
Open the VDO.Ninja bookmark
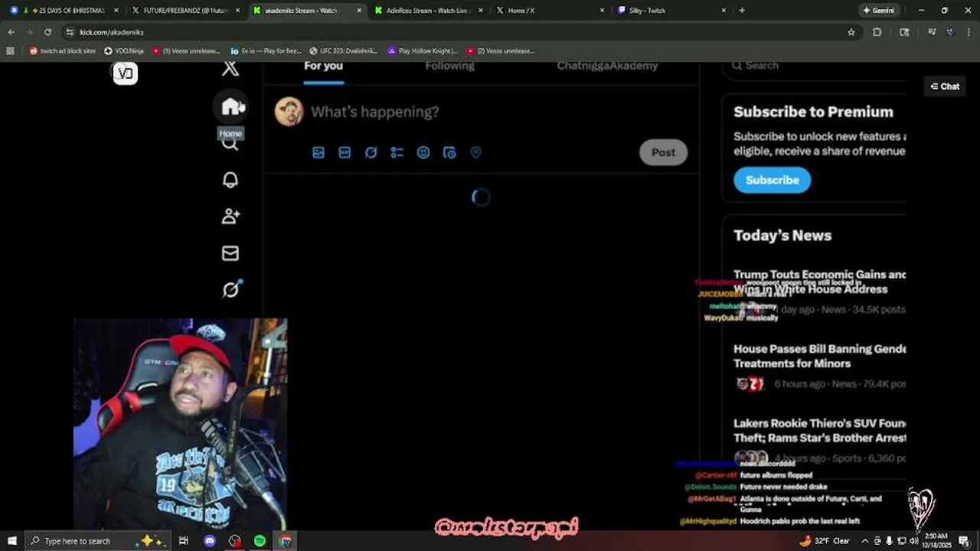tap(124, 51)
